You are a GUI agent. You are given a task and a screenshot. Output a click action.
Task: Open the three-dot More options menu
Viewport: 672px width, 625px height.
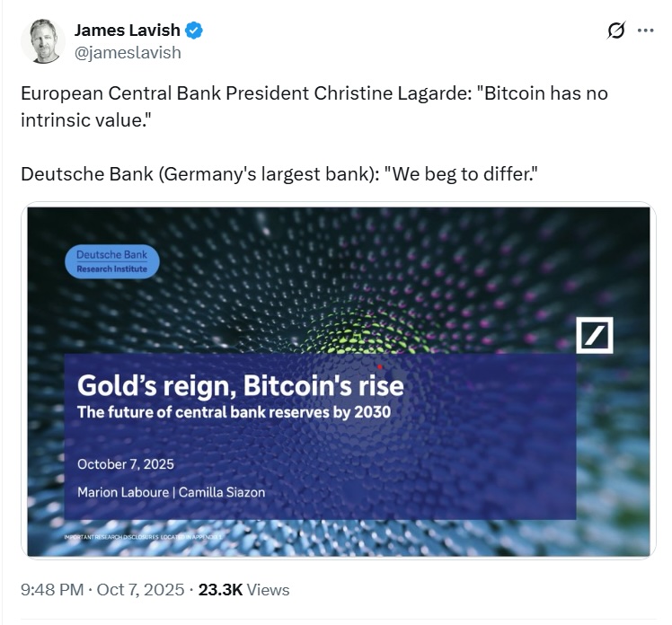pos(645,31)
